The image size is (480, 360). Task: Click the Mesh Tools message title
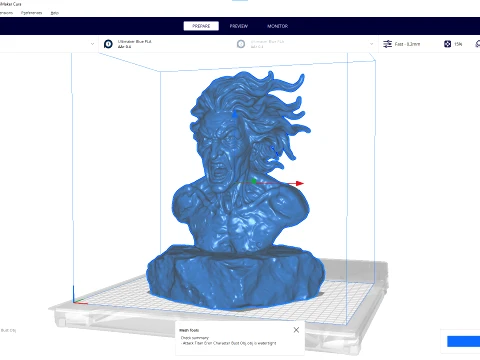[189, 330]
